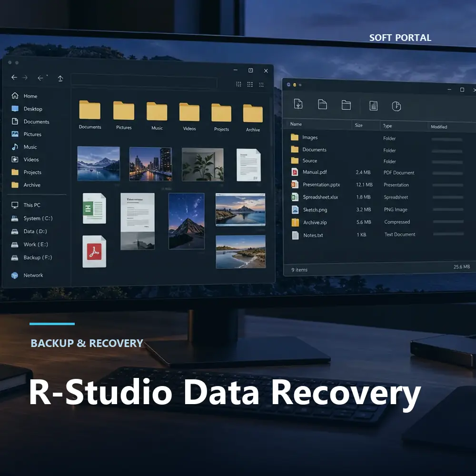Click the report sheet icon in the right window

[373, 106]
